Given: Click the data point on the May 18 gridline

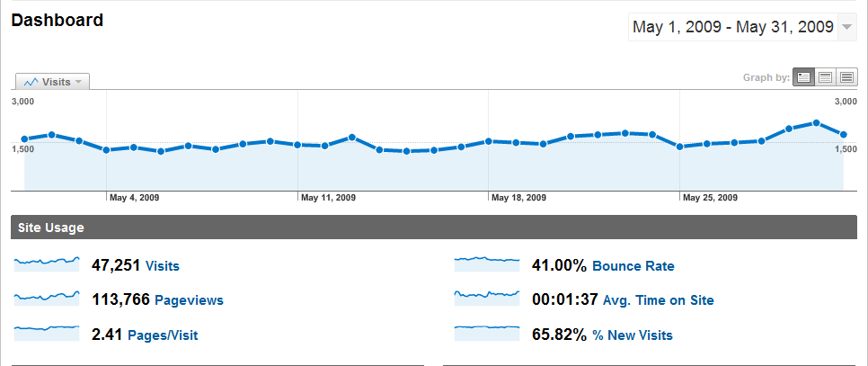Looking at the screenshot, I should [488, 141].
